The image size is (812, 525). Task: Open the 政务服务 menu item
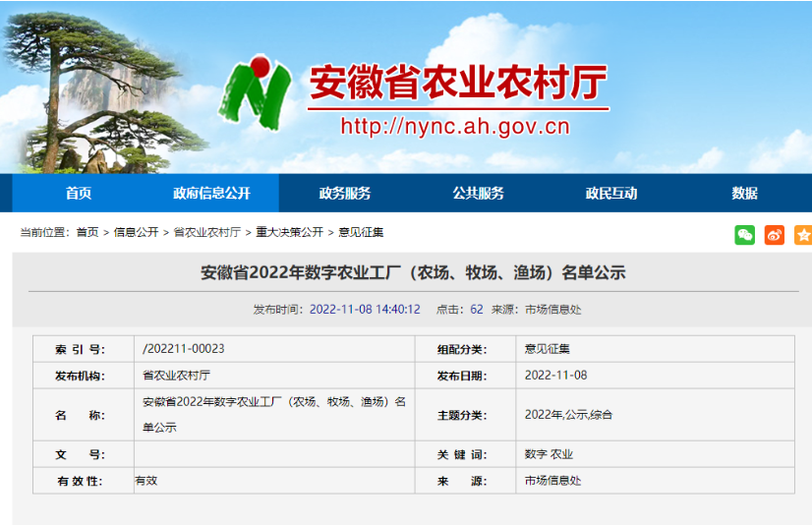tap(345, 193)
